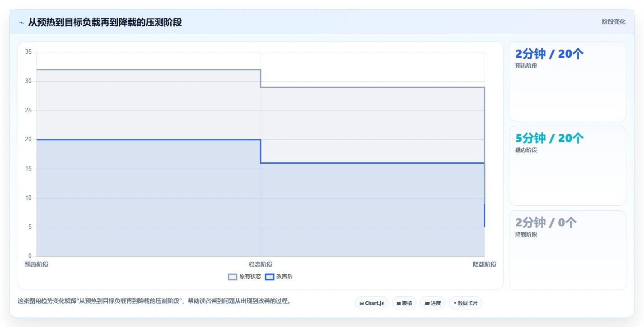
Task: Select the Chart.js tag
Action: tap(372, 303)
